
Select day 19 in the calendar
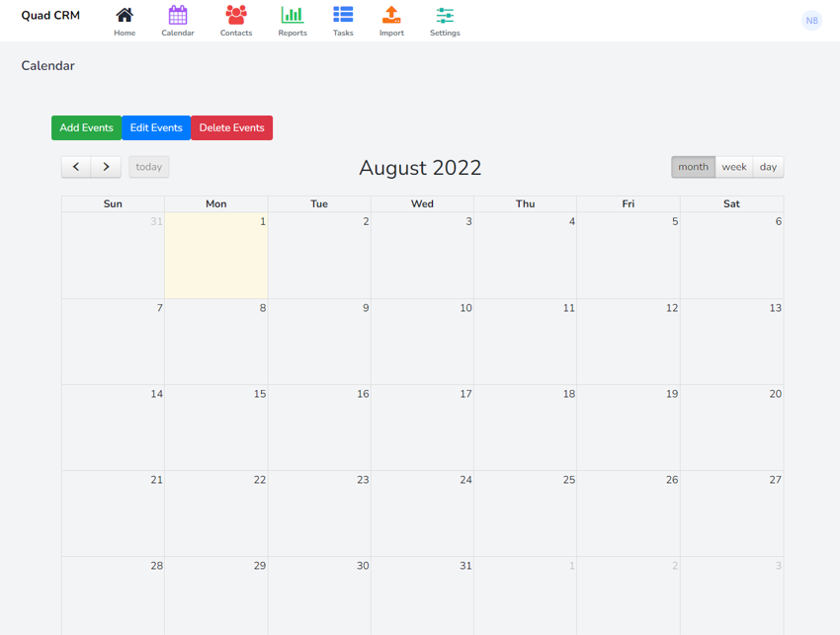point(629,428)
